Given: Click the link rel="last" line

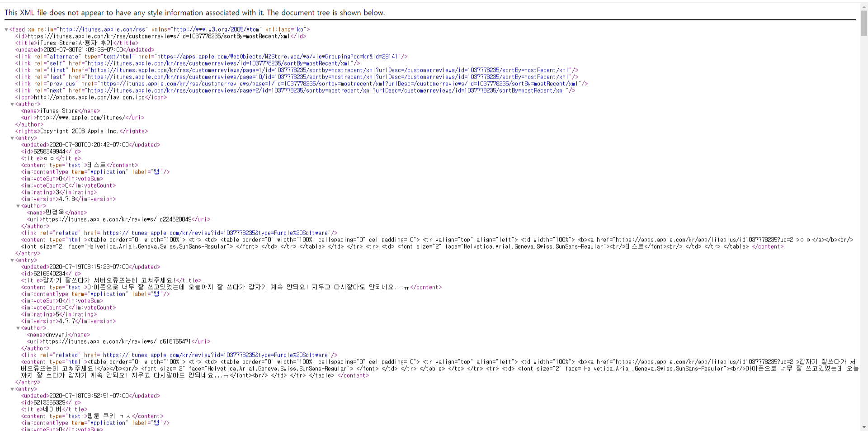Looking at the screenshot, I should (297, 77).
